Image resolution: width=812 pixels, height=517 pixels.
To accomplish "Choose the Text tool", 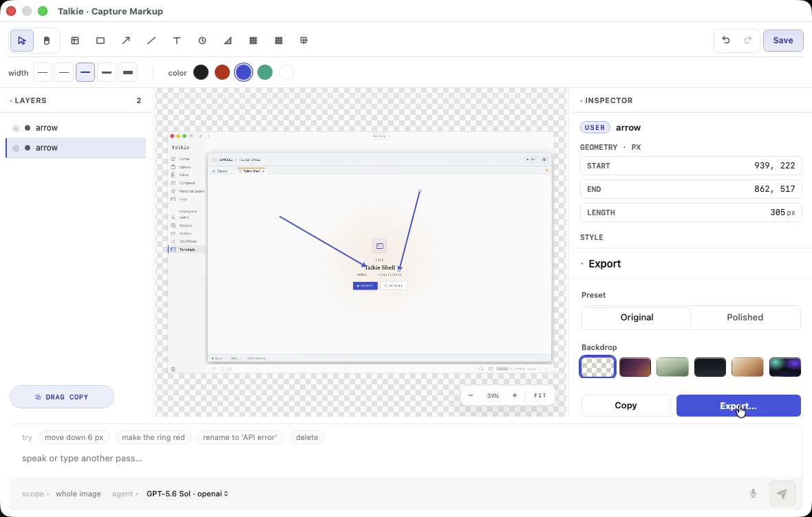I will click(177, 41).
